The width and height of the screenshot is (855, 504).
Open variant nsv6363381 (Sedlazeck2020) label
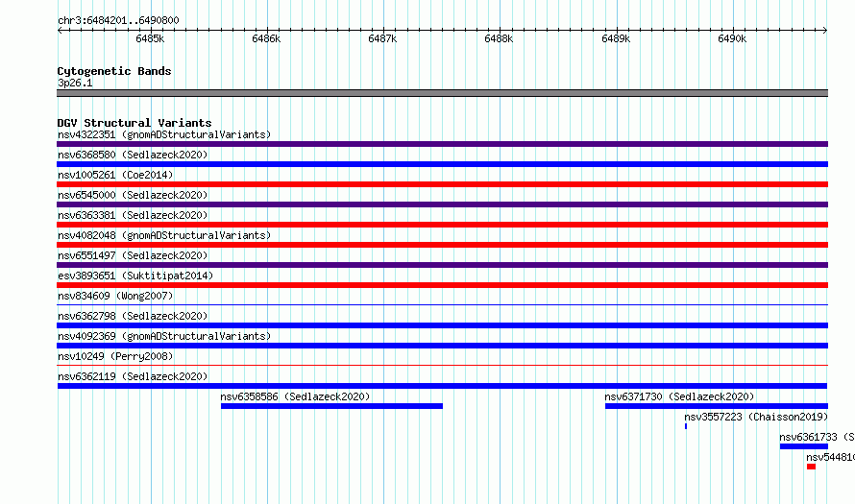click(x=133, y=215)
